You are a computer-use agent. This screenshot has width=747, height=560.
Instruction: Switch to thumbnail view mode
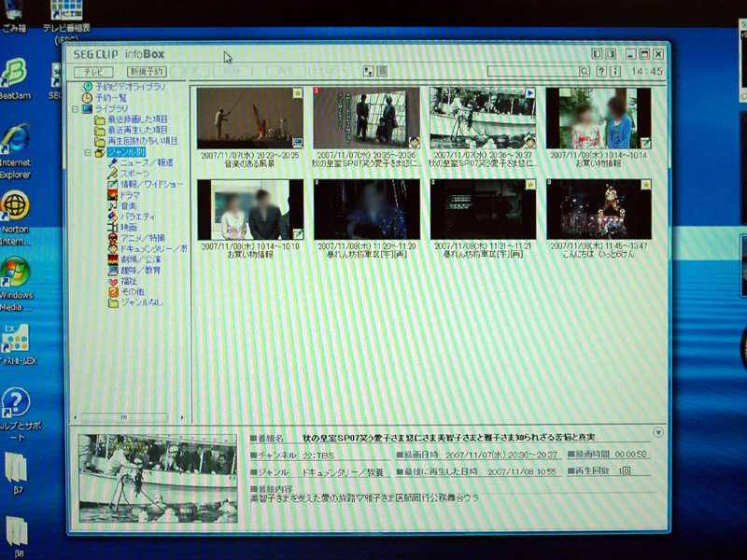(x=370, y=71)
